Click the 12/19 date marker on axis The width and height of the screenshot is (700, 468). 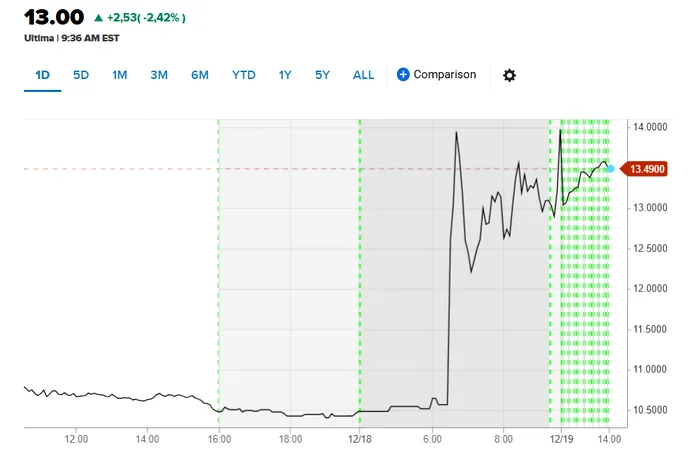coord(563,439)
